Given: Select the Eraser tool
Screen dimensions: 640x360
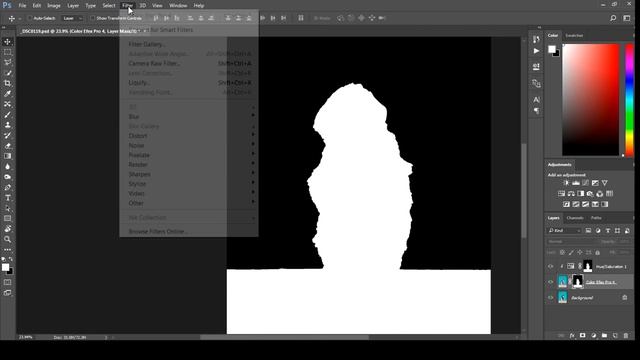Looking at the screenshot, I should click(7, 146).
